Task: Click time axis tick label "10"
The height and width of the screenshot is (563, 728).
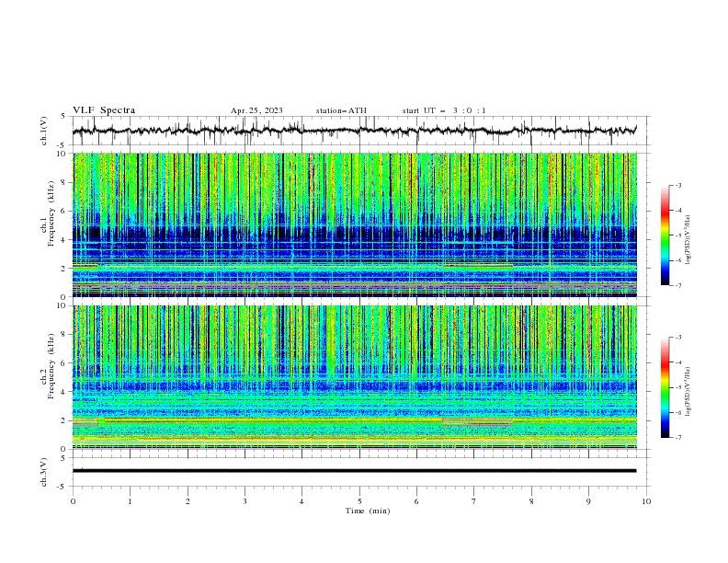Action: [x=646, y=501]
